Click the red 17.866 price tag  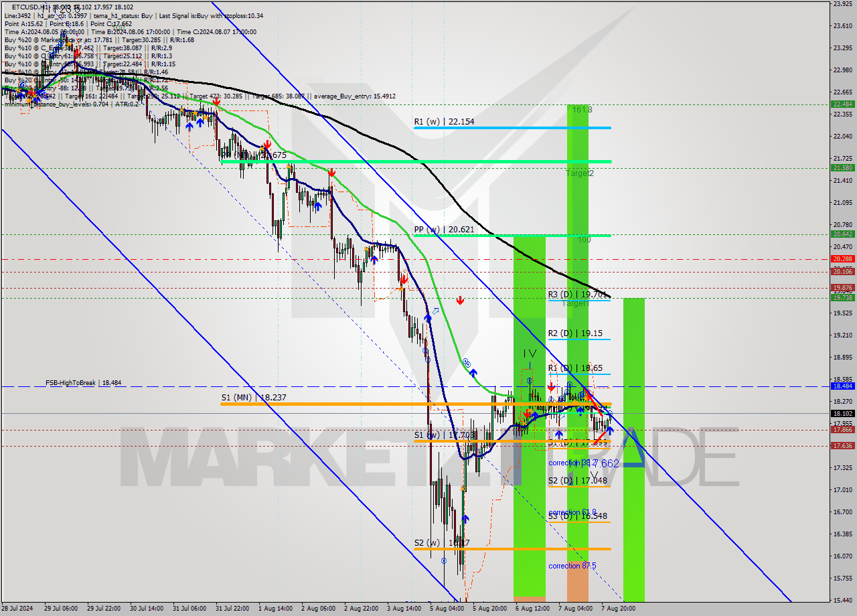coord(842,430)
